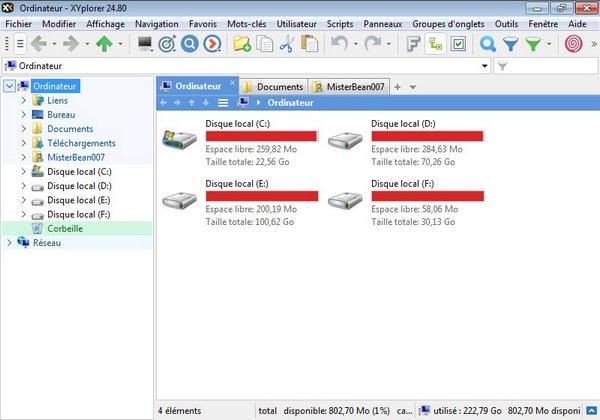The width and height of the screenshot is (600, 420).
Task: Open the Groupes d'onglets menu
Action: pos(448,24)
